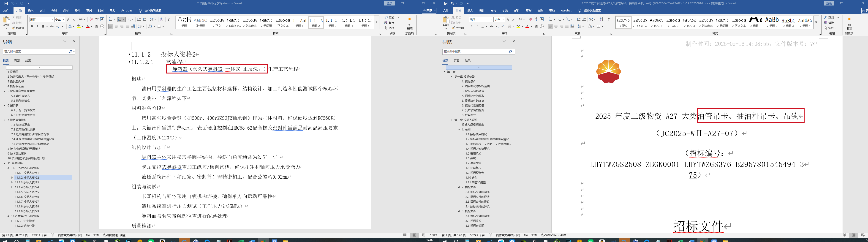Apply '标题 3' style in left styles gallery

point(332,22)
